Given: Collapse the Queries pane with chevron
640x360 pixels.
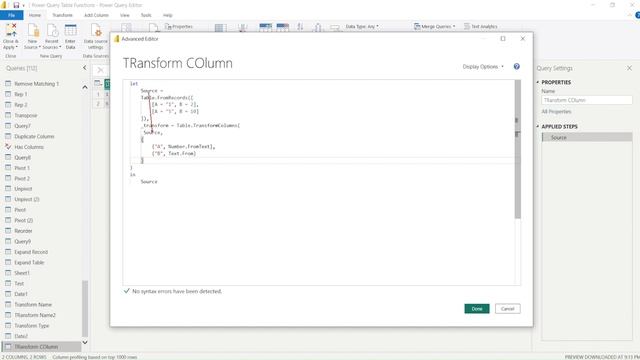Looking at the screenshot, I should pos(84,68).
